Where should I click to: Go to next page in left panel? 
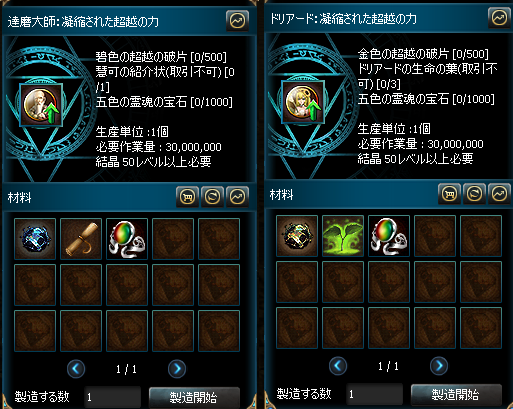(x=177, y=369)
